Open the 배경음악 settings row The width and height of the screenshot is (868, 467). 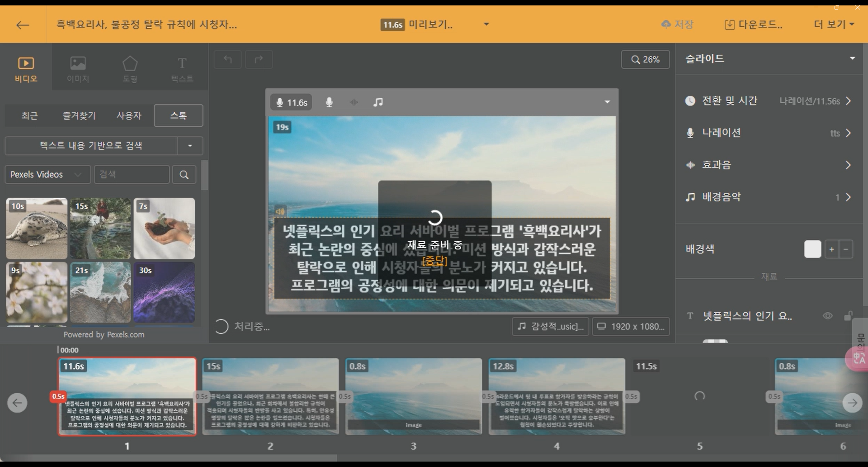point(769,197)
